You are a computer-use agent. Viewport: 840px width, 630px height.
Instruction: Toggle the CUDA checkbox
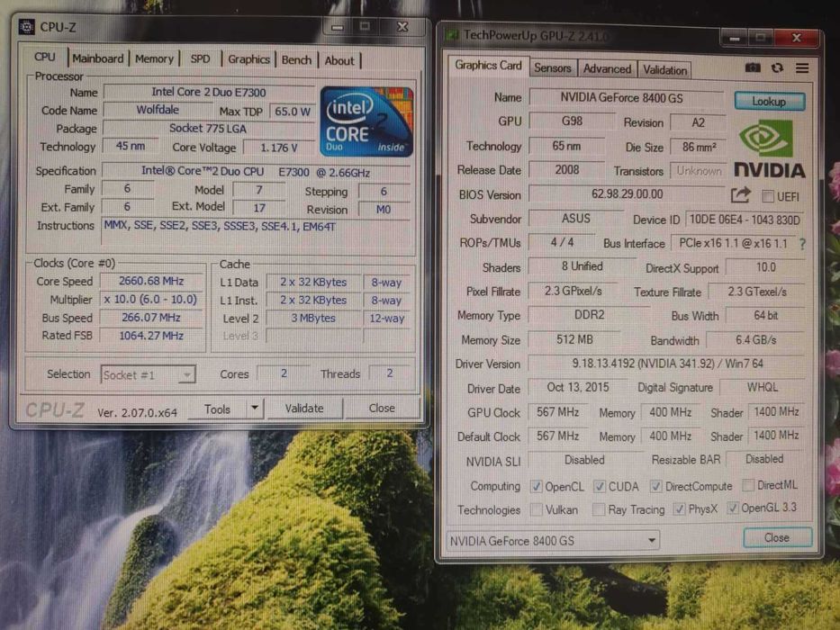click(600, 486)
